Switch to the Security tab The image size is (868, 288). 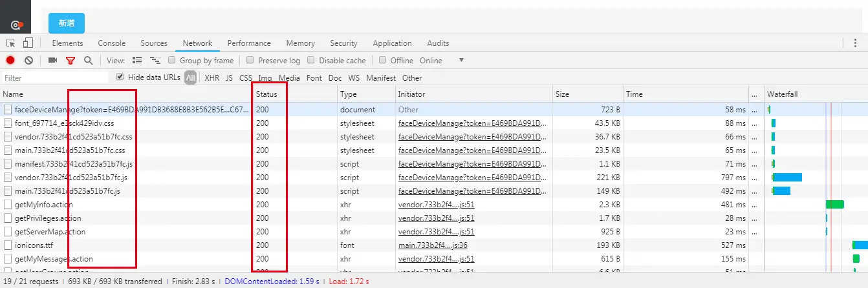pyautogui.click(x=343, y=43)
